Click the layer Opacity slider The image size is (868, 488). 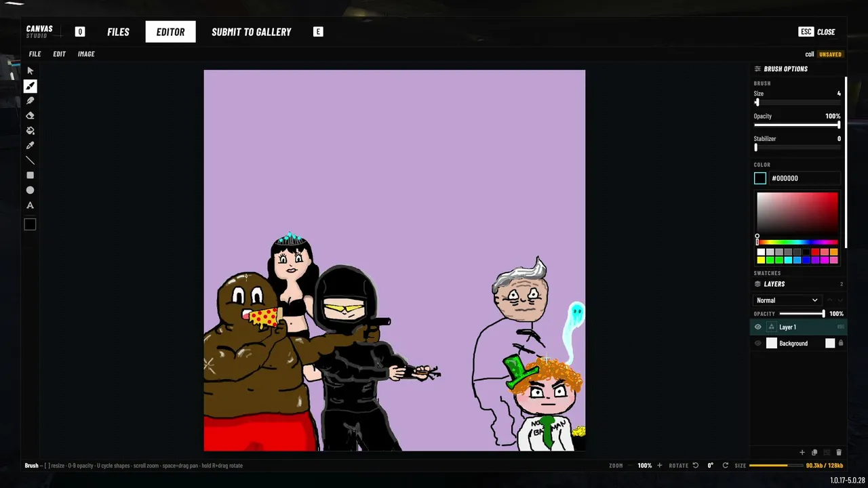pos(802,314)
